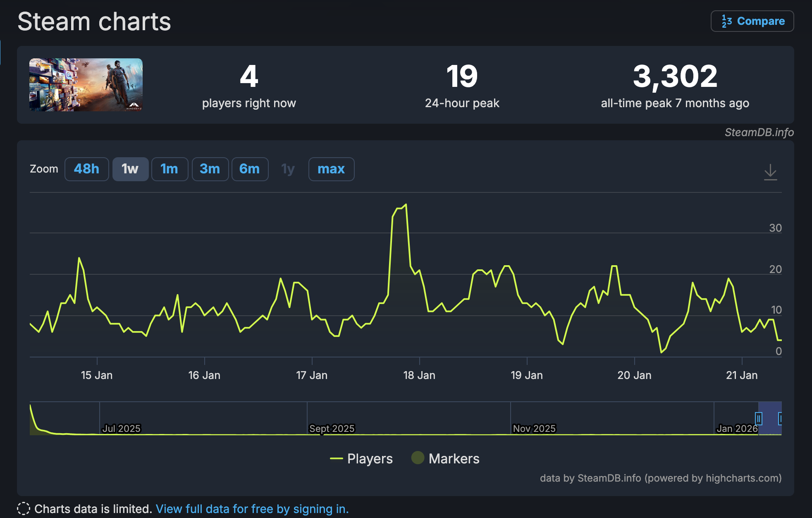
Task: Click the left navigator range handle
Action: (759, 419)
